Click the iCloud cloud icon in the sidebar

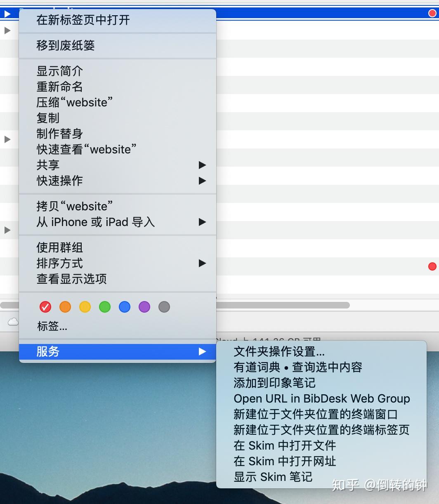click(12, 321)
